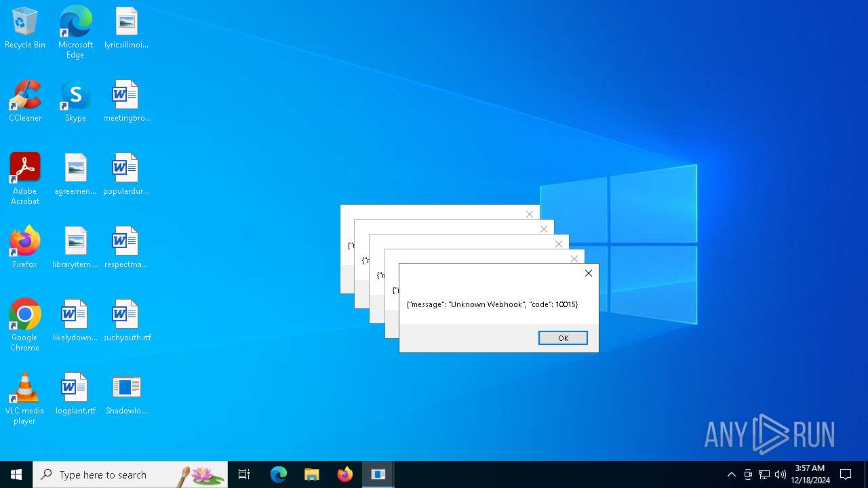Screen dimensions: 868x488
Task: Close the second stacked message dialog from back
Action: pos(544,229)
